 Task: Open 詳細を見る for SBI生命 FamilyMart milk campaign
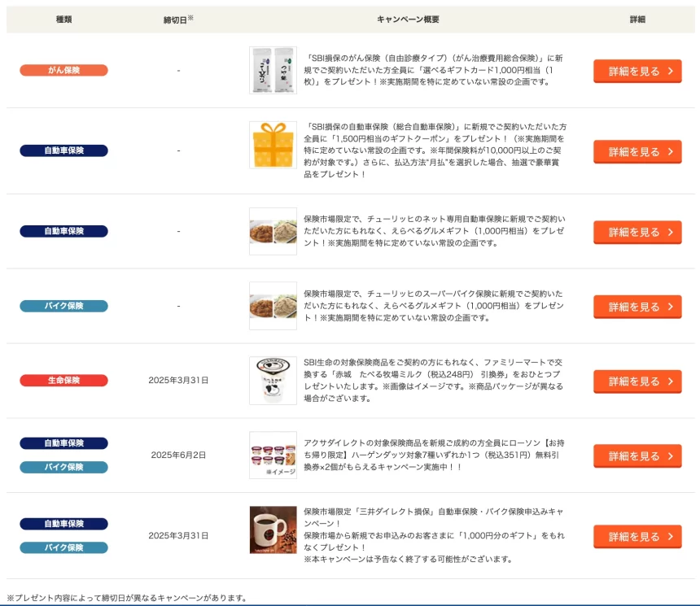pyautogui.click(x=637, y=381)
